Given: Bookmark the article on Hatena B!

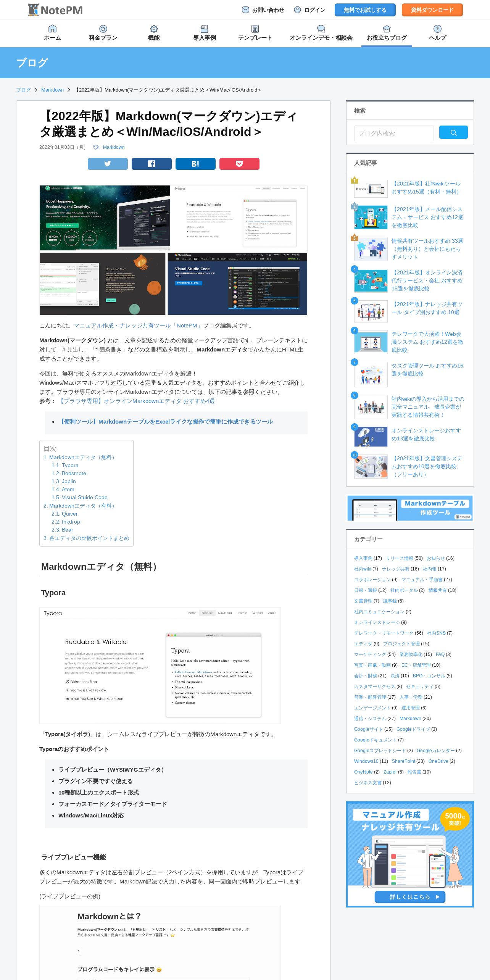Looking at the screenshot, I should 195,164.
